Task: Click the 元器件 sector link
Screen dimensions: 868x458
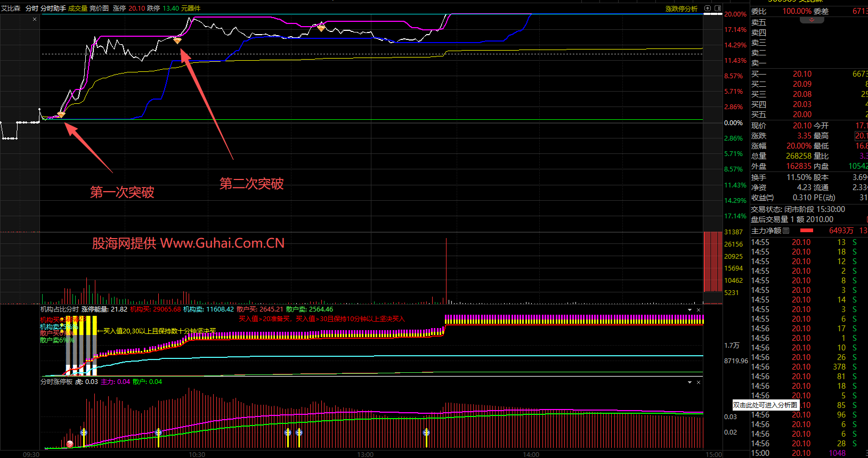Action: [x=191, y=9]
